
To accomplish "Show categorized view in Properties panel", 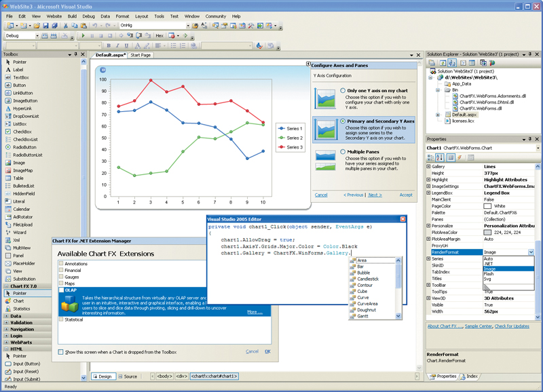I will pos(430,158).
